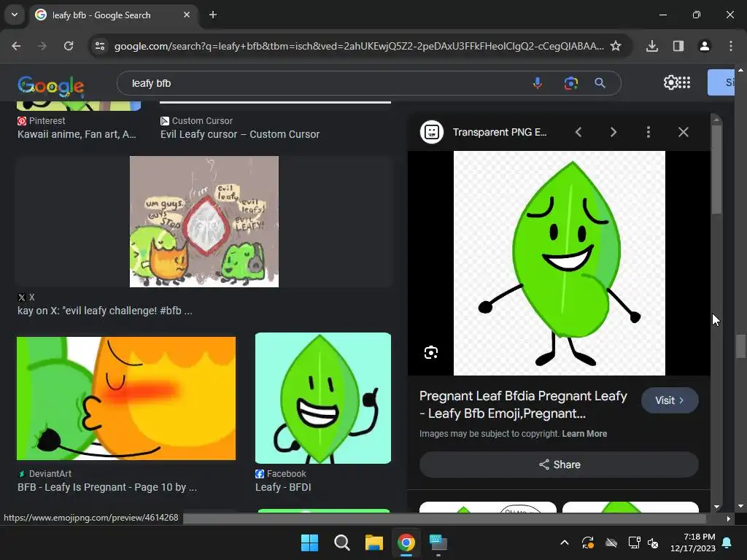Open a new browser tab

coord(213,15)
